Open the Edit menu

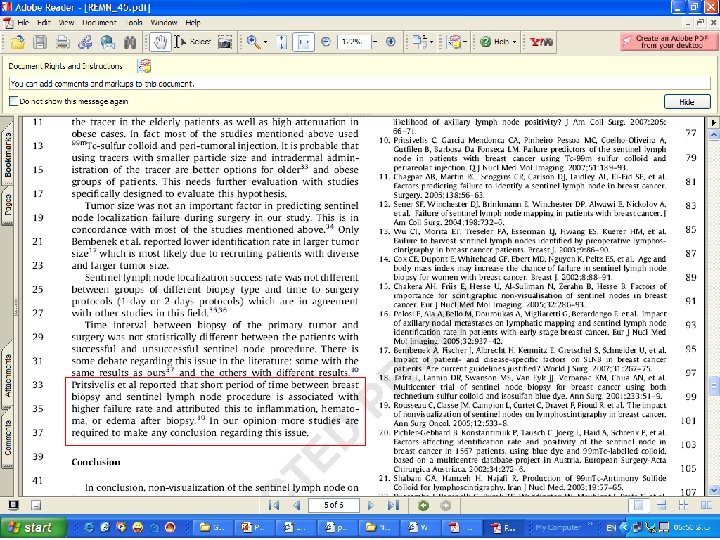tap(44, 22)
